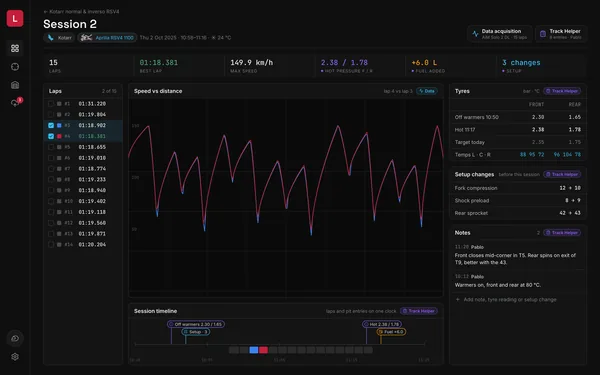
Task: Click the Off warmers 2.30 / 1.65 timeline marker
Action: coord(196,324)
